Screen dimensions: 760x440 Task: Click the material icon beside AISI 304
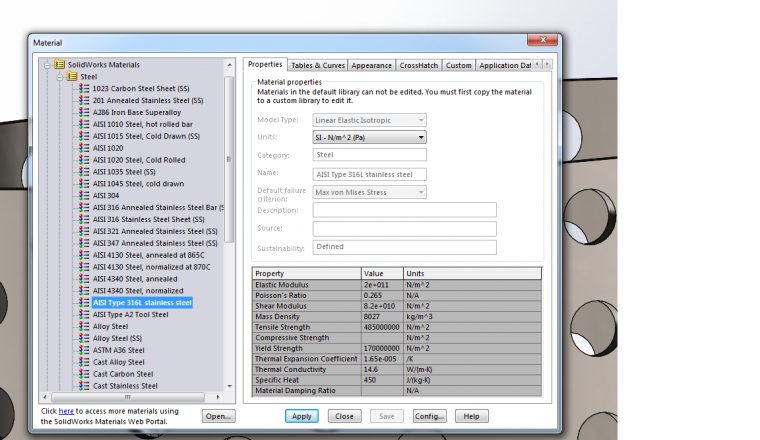click(x=84, y=195)
